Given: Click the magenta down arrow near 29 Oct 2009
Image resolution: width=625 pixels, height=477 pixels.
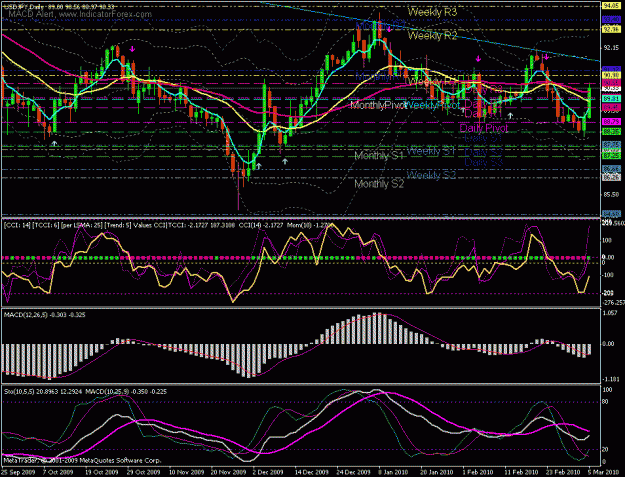Looking at the screenshot, I should [132, 49].
